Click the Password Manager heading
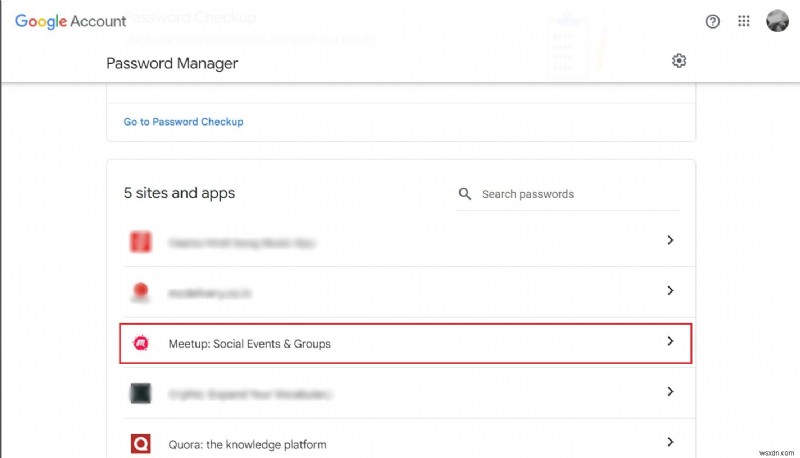The width and height of the screenshot is (800, 458). [x=172, y=63]
